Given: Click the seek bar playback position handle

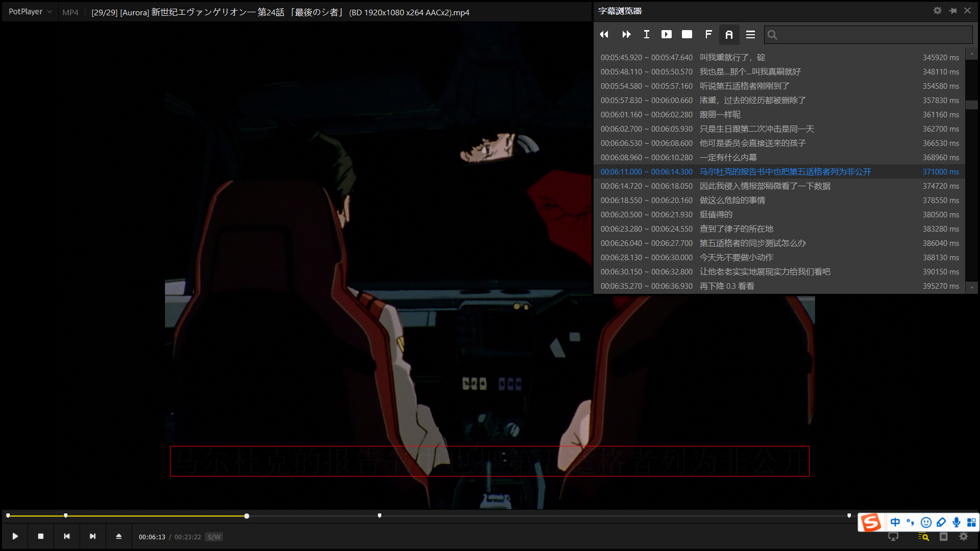Looking at the screenshot, I should coord(247,516).
